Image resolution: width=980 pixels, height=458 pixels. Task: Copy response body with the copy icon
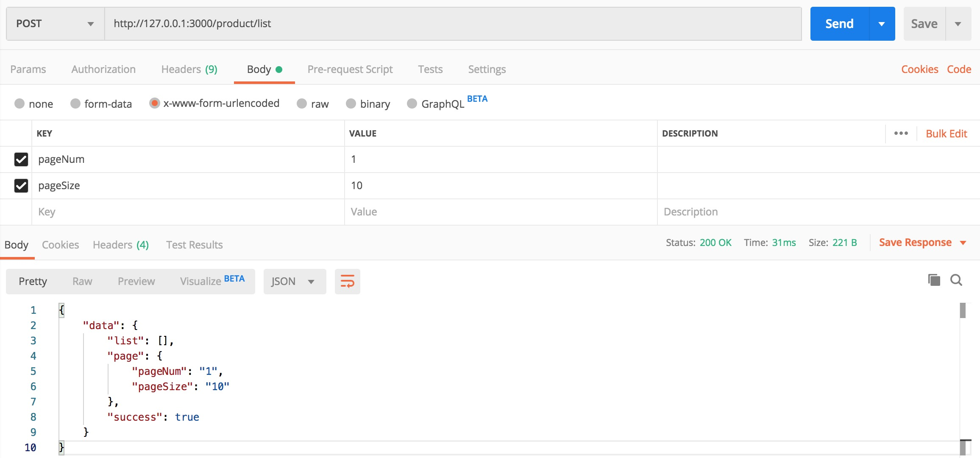coord(934,280)
